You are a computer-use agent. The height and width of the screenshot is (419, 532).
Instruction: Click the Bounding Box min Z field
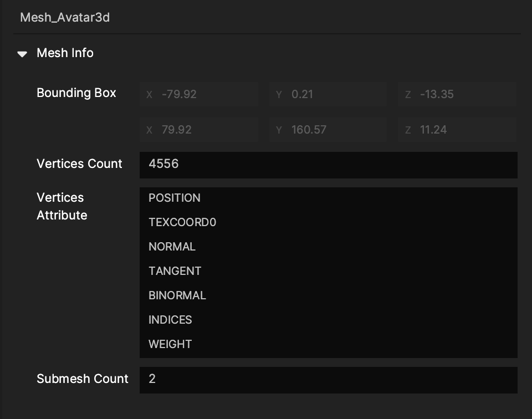[x=457, y=94]
